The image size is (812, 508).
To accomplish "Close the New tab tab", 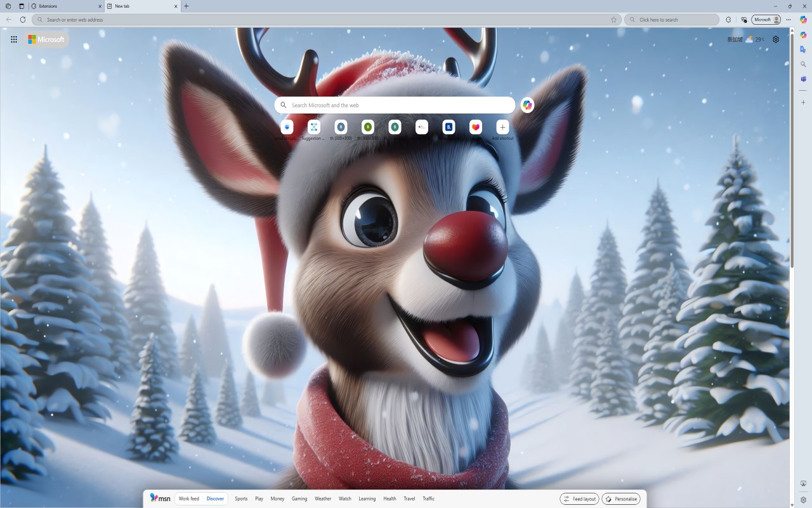I will click(x=176, y=6).
